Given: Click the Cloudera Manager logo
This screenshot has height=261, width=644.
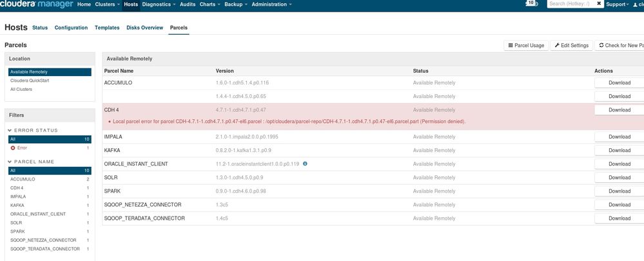Looking at the screenshot, I should 37,4.
